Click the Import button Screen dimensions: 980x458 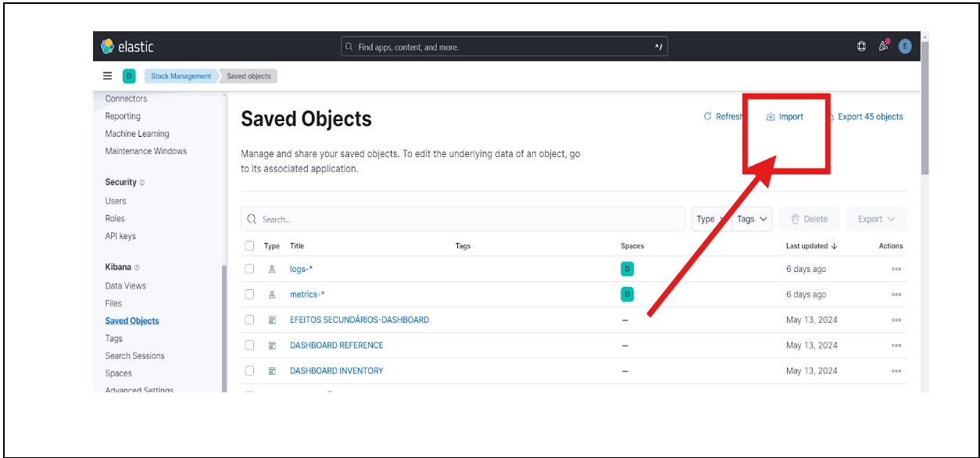pyautogui.click(x=785, y=116)
